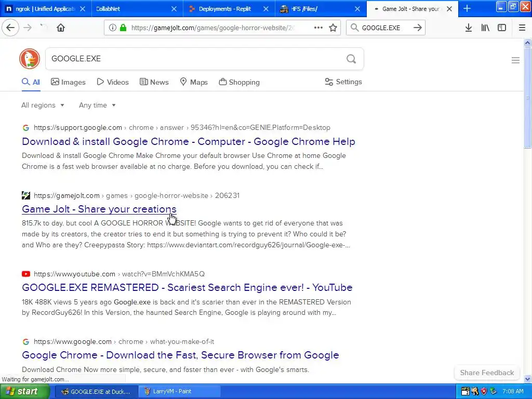Go back with the browser back arrow
This screenshot has width=532, height=399.
pos(10,28)
